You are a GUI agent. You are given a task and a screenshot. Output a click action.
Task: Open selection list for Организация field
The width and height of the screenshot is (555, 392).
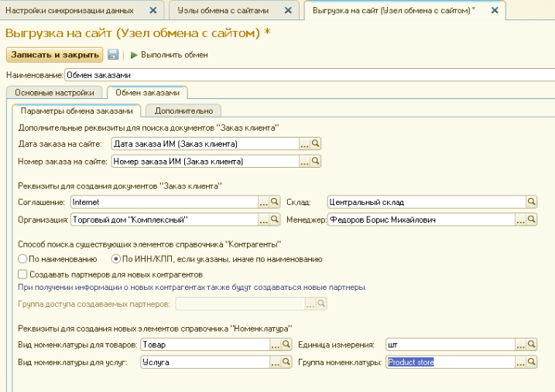point(264,220)
